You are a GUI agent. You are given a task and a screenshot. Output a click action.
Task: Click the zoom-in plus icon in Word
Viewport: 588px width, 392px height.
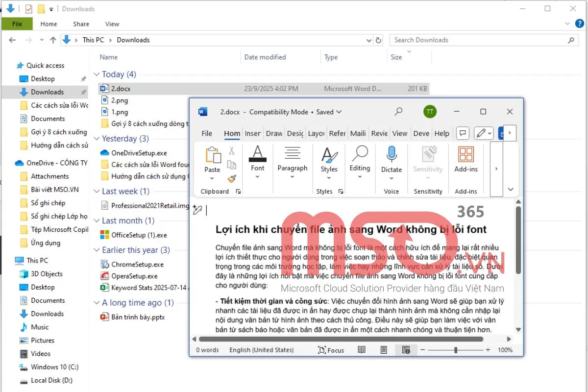(x=488, y=350)
